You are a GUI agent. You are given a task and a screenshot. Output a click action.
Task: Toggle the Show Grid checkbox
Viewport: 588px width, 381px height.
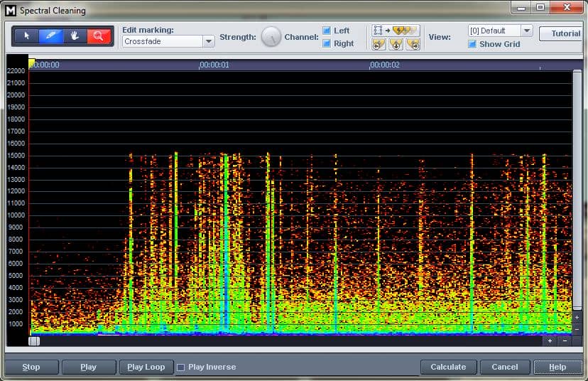[472, 44]
